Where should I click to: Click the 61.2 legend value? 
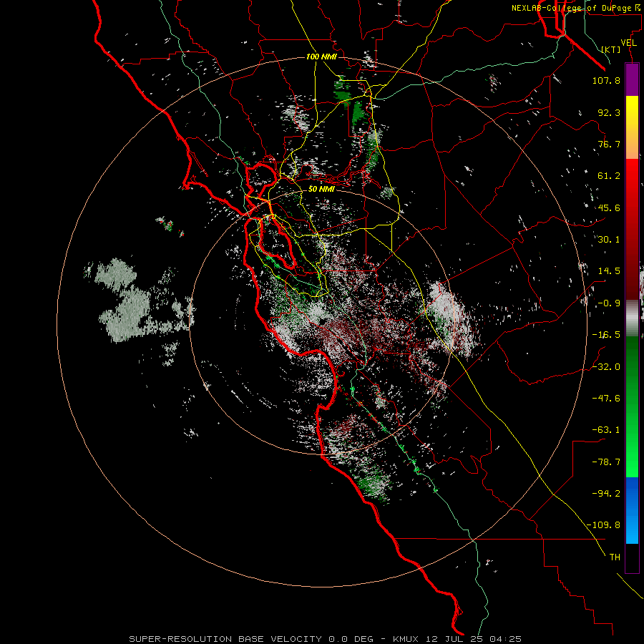[609, 176]
